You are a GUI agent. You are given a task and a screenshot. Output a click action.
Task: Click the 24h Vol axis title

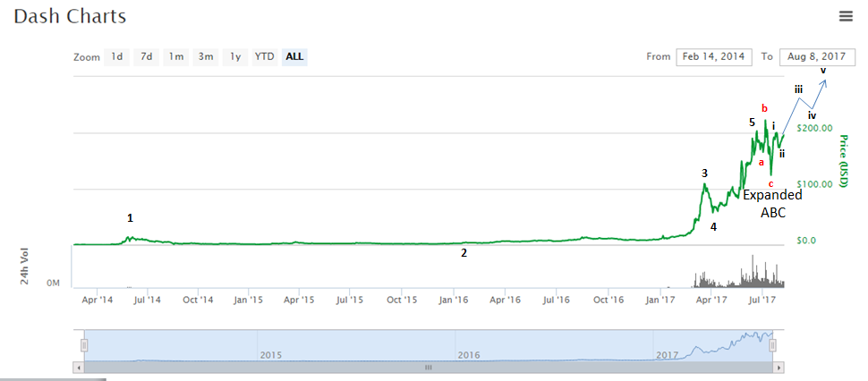pyautogui.click(x=24, y=267)
